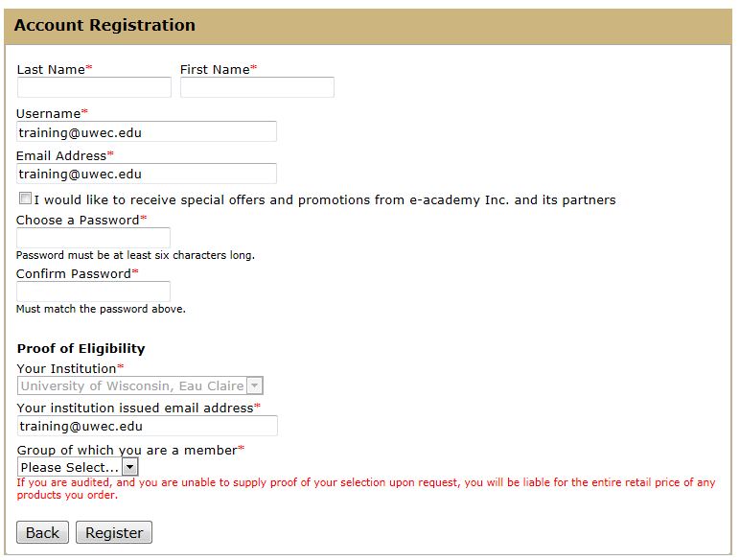
Task: Click the Last Name text field
Action: tap(94, 87)
